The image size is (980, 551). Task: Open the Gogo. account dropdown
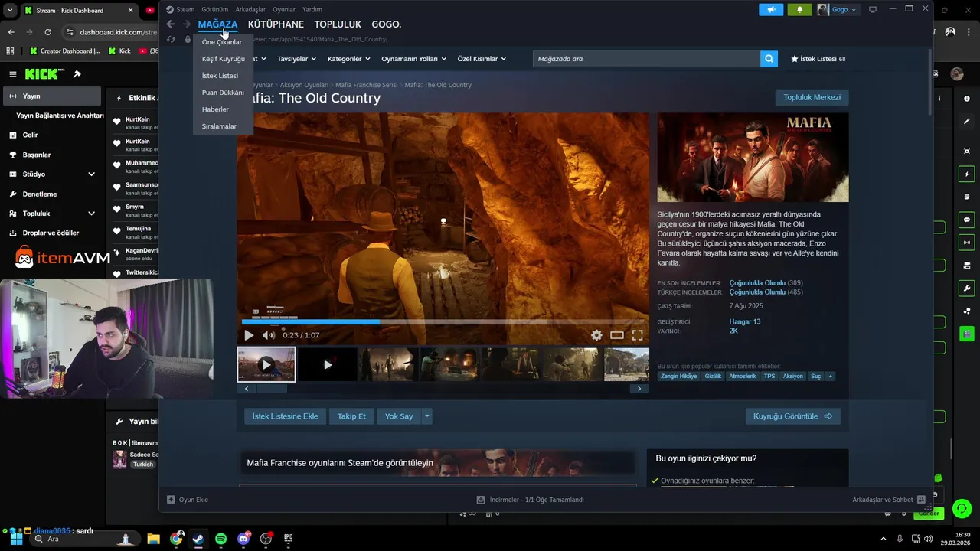tap(838, 9)
